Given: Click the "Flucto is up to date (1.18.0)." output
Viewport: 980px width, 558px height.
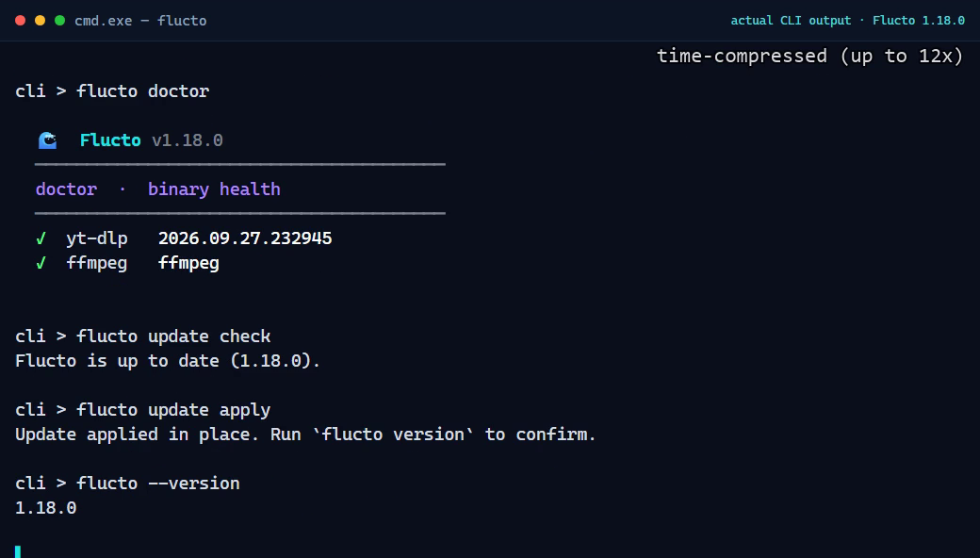Looking at the screenshot, I should point(168,361).
